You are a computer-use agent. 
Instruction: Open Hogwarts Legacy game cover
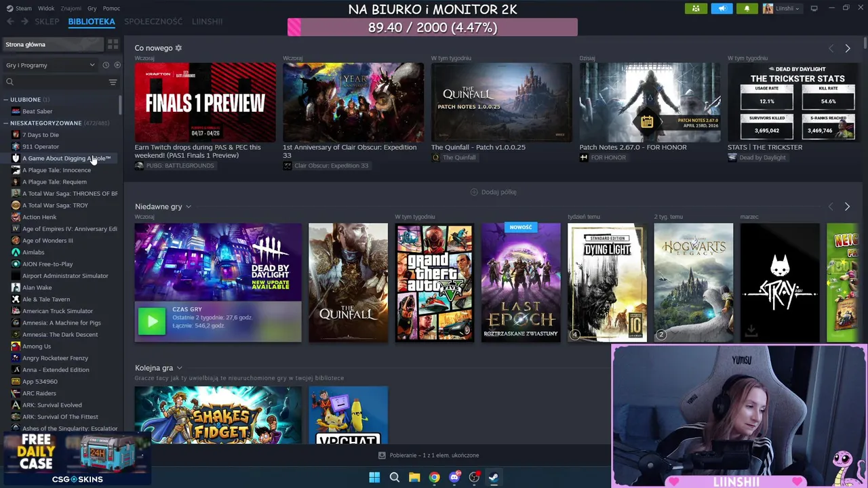(693, 283)
